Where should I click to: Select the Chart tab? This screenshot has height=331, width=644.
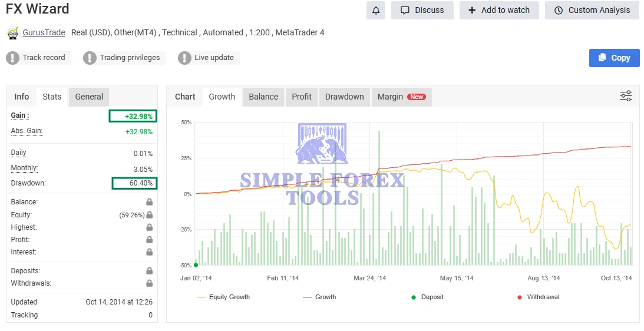[x=185, y=97]
